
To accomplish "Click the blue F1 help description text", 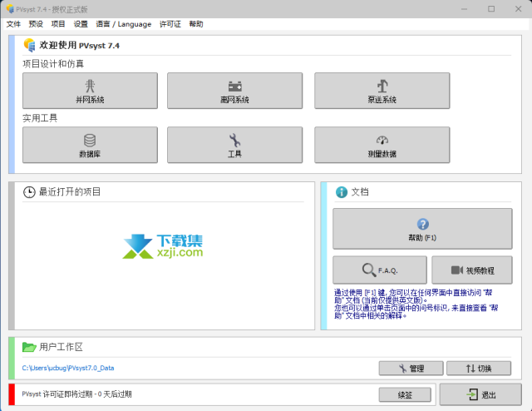I will pyautogui.click(x=416, y=304).
